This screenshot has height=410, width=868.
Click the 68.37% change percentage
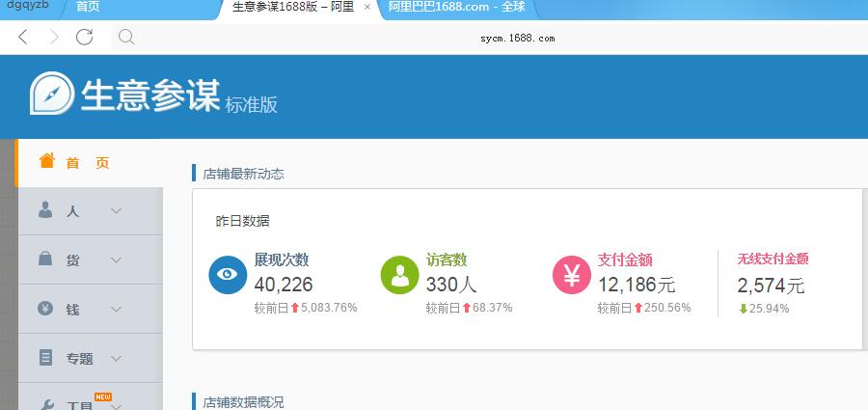point(492,308)
